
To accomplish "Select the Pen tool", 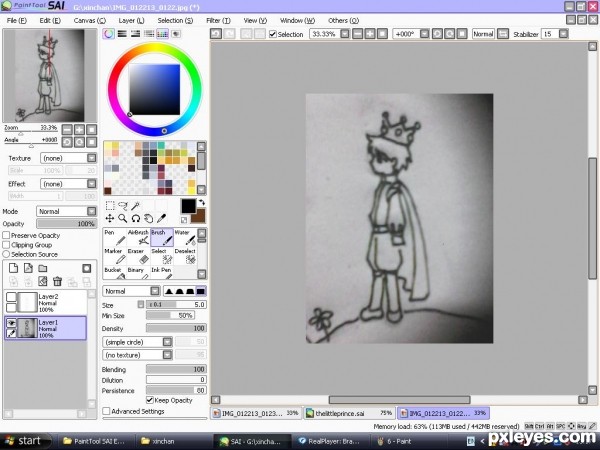I will coord(115,238).
